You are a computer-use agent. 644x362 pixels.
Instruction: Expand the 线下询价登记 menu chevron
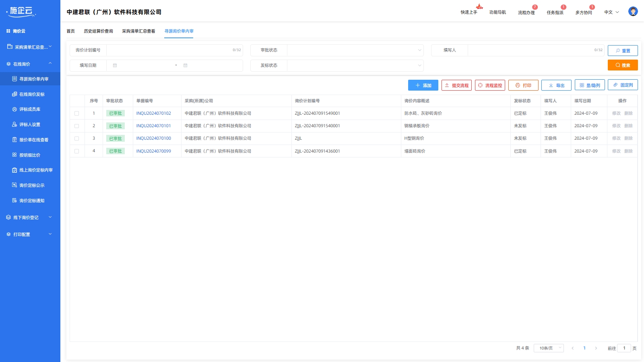[x=50, y=217]
